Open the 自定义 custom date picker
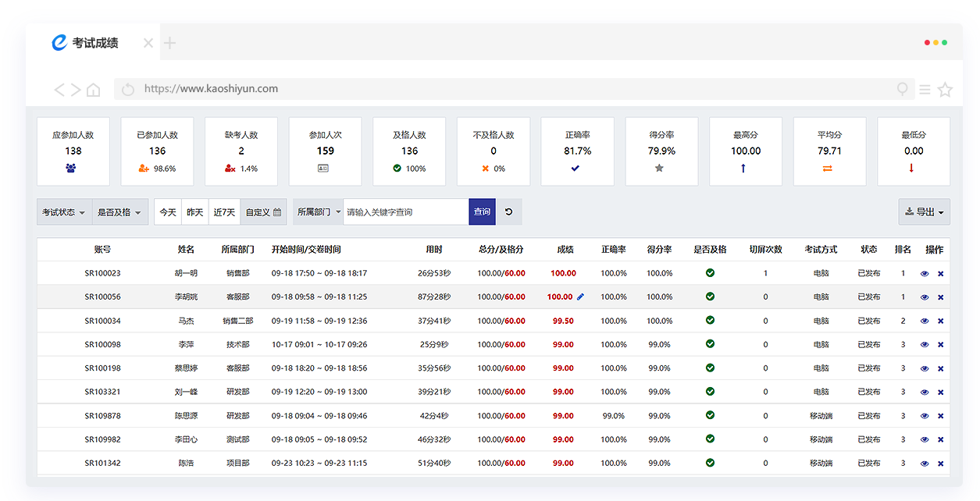 263,212
